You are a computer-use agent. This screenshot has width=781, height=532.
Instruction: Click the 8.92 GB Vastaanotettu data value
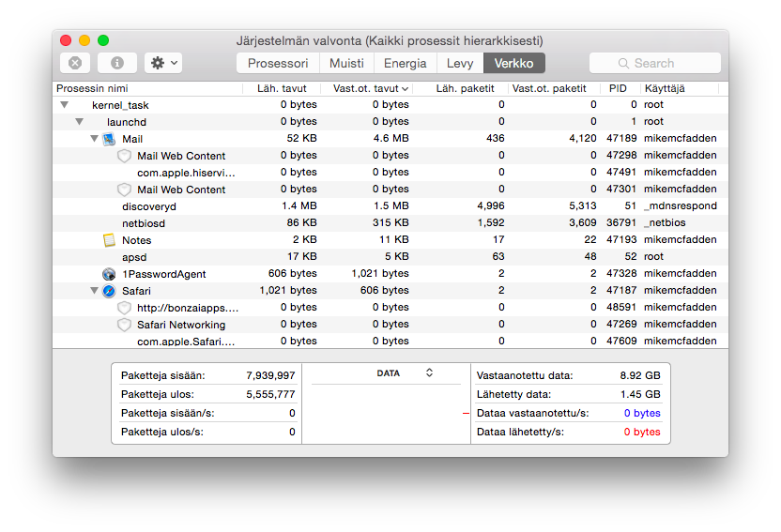tap(640, 375)
